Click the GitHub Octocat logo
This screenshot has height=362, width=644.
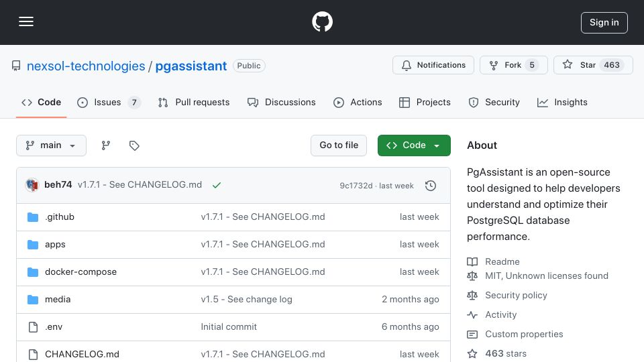322,21
